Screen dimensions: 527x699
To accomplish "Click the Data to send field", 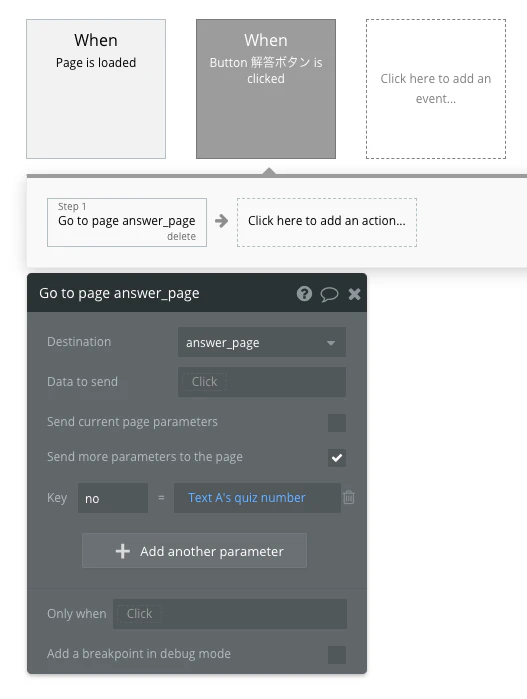I will tap(262, 382).
